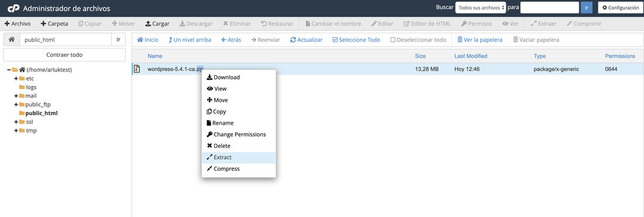Click the Permisos toolbar button
The width and height of the screenshot is (644, 217).
tap(477, 24)
